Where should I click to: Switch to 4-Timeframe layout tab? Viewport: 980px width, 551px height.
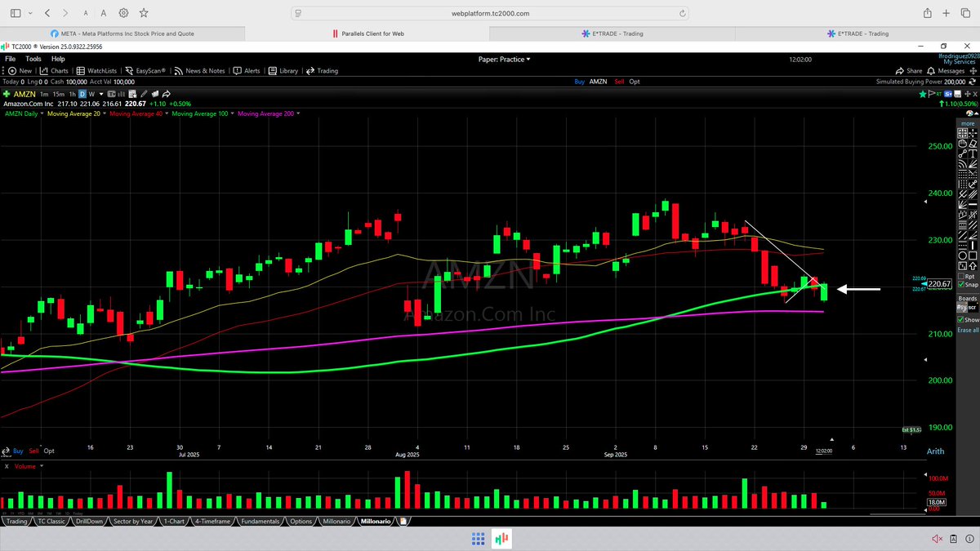click(212, 521)
